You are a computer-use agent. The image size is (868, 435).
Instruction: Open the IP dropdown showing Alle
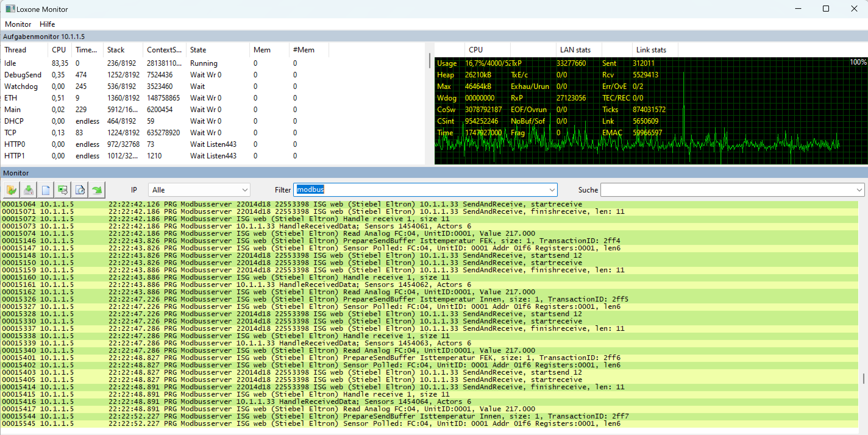point(199,190)
